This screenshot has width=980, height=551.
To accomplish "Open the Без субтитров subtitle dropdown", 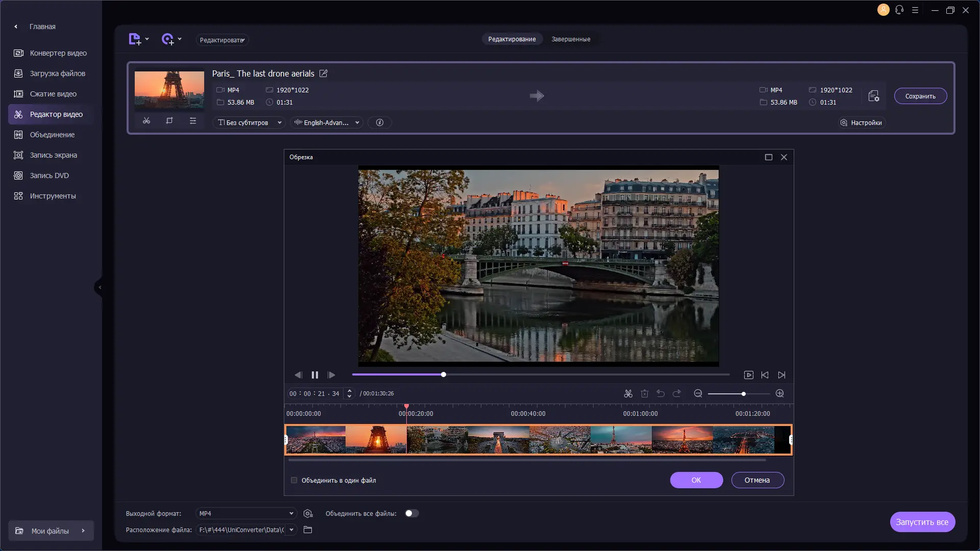I will click(x=249, y=122).
